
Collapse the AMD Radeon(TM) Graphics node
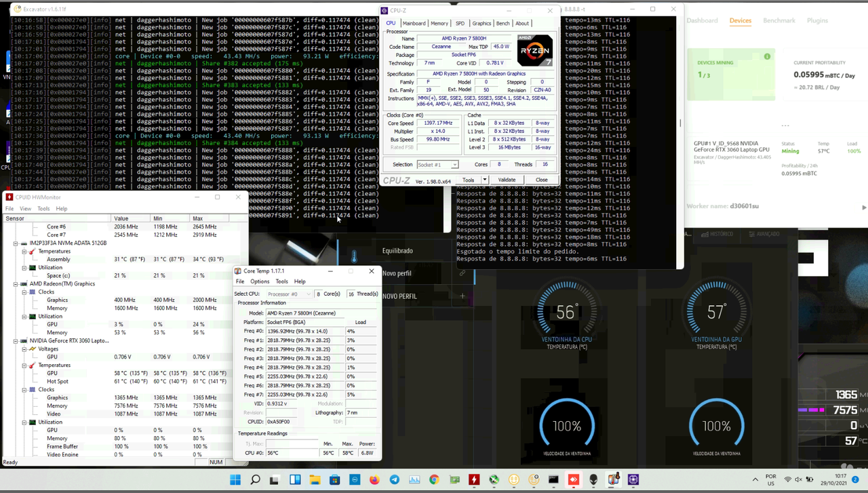(x=15, y=283)
